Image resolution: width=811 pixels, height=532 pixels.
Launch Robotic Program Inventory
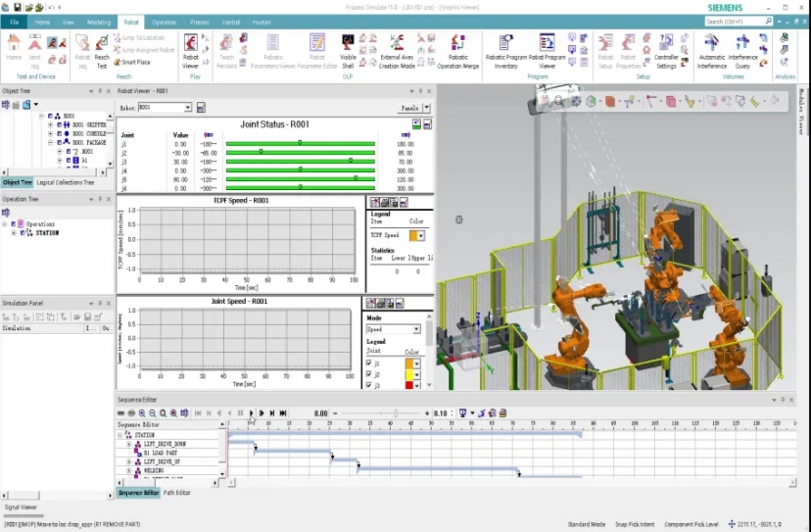tap(505, 49)
